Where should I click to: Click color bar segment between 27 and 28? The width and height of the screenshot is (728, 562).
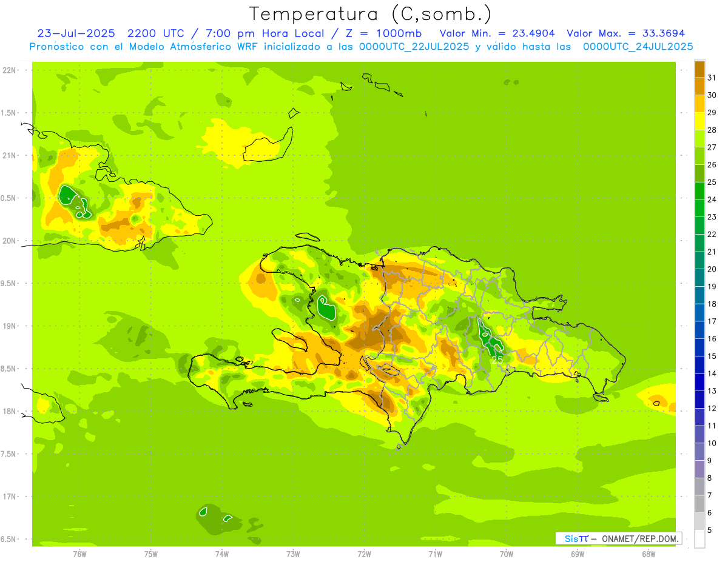tap(699, 138)
